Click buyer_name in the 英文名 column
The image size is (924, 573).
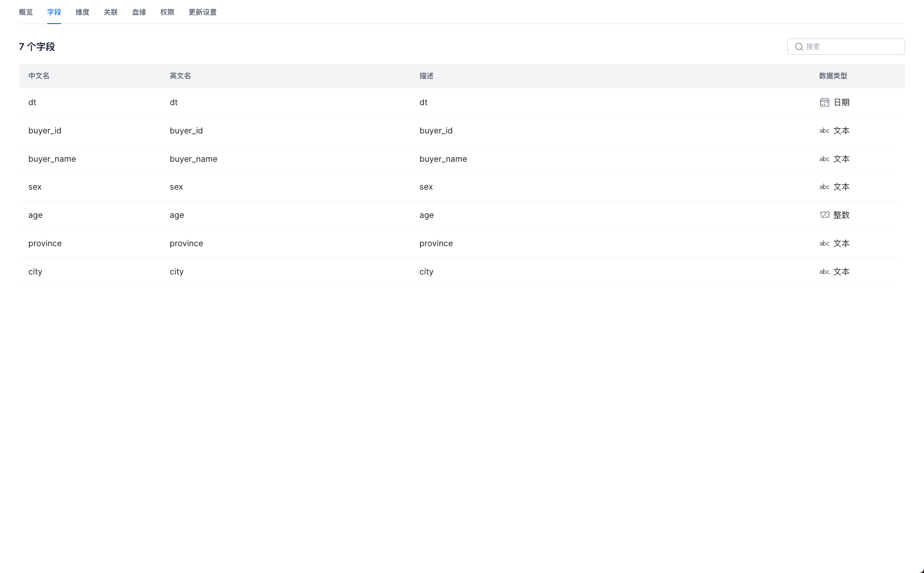(193, 159)
